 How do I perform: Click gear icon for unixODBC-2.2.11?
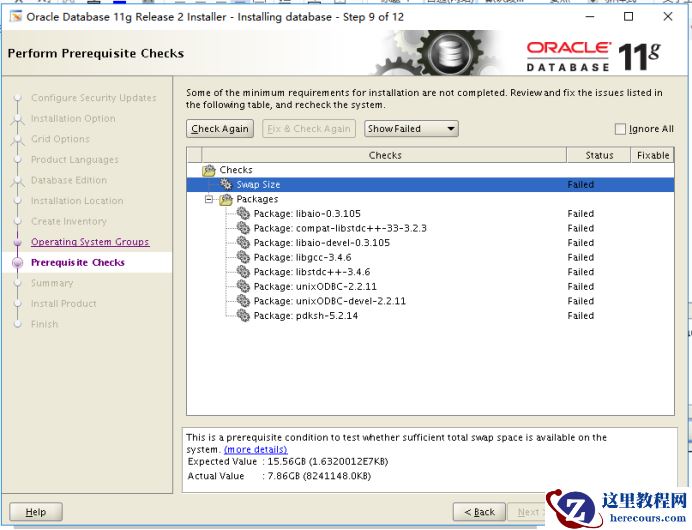click(243, 286)
